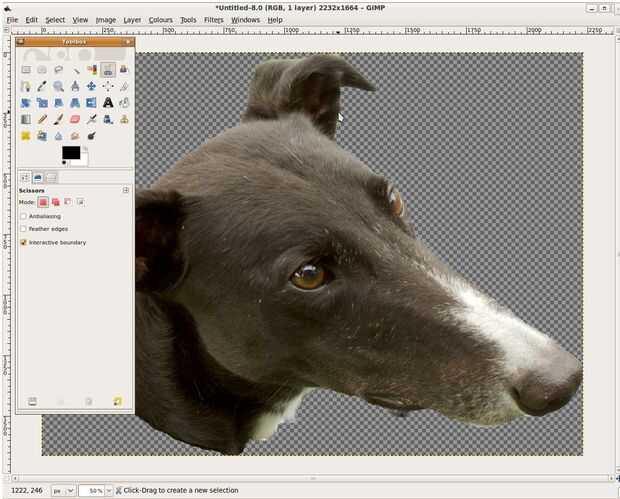Image resolution: width=620 pixels, height=499 pixels.
Task: Set selection mode to Replace
Action: click(43, 202)
